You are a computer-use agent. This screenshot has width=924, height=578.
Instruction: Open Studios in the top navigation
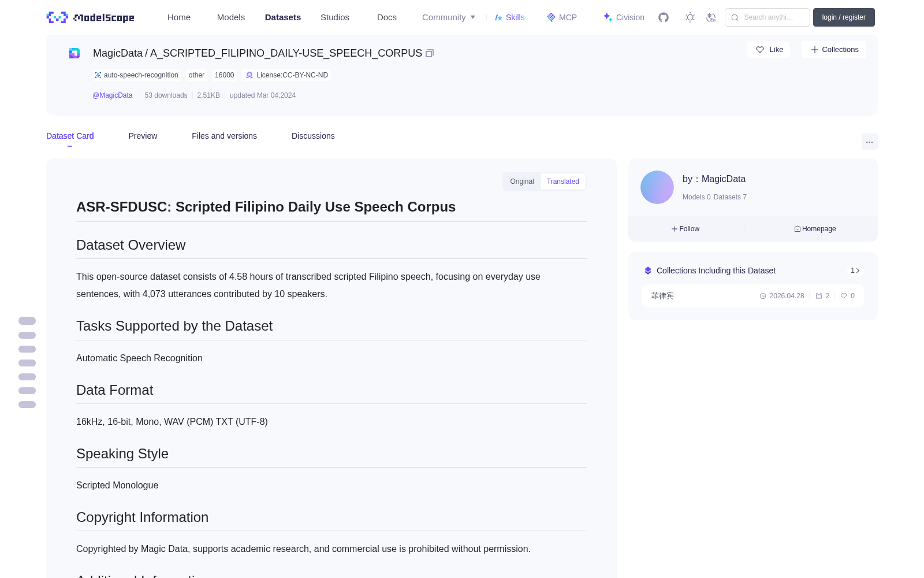335,17
